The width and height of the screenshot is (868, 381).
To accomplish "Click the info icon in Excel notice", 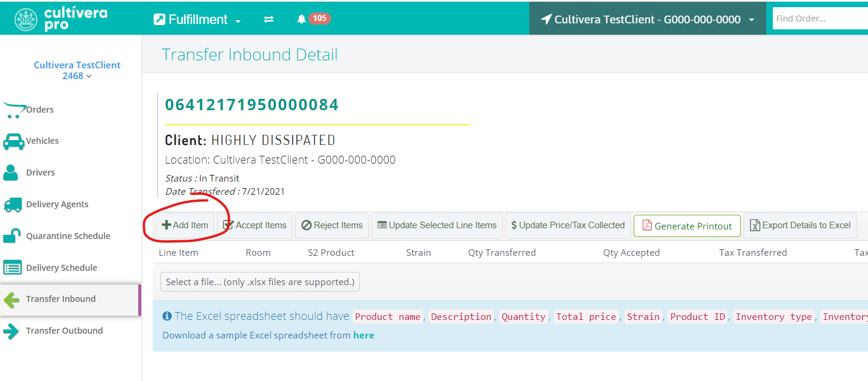I will point(167,316).
